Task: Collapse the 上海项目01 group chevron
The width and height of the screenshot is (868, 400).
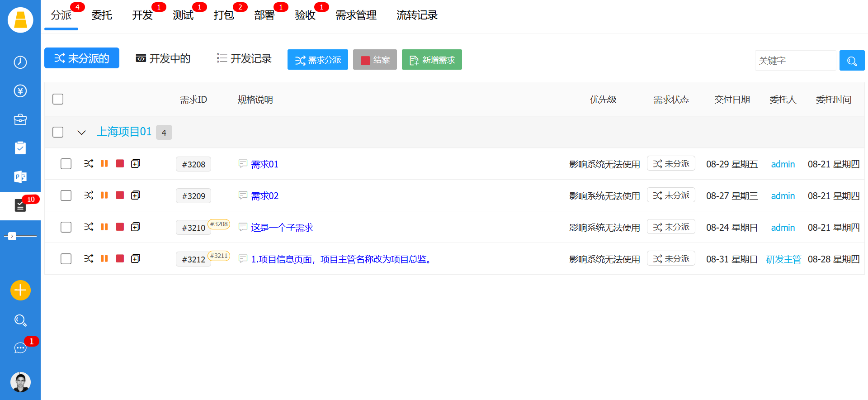Action: tap(81, 133)
